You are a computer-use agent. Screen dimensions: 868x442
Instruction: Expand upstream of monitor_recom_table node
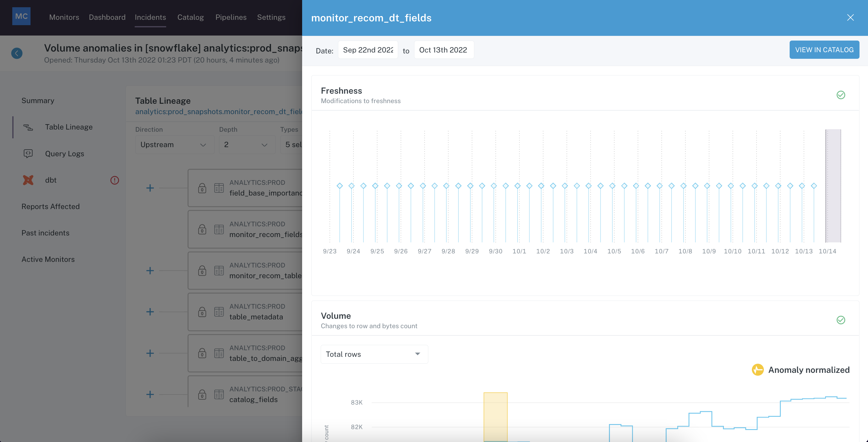click(x=150, y=271)
